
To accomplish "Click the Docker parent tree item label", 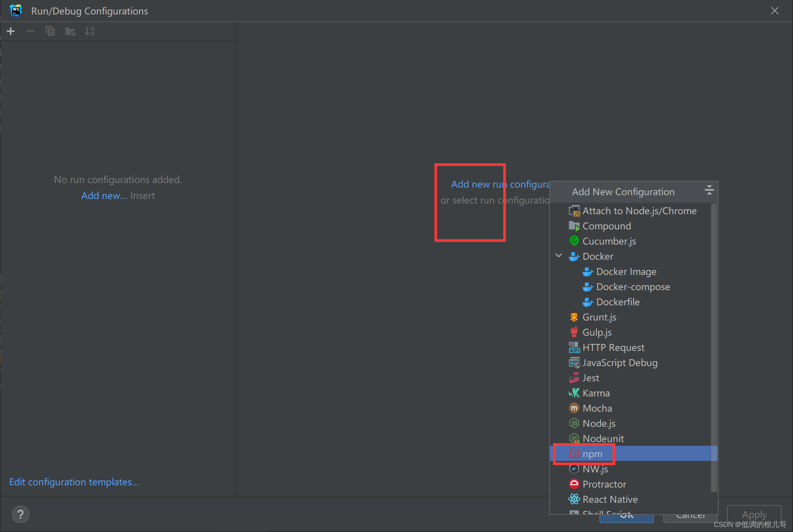I will click(598, 256).
